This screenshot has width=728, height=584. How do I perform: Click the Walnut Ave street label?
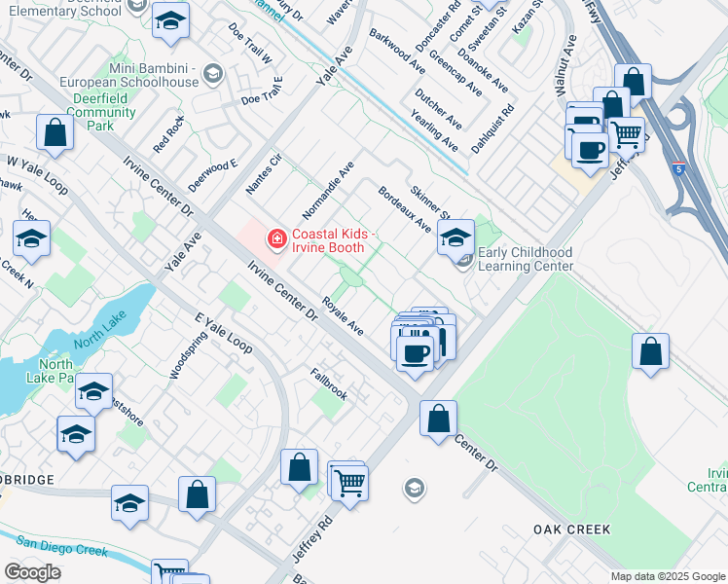pos(565,66)
